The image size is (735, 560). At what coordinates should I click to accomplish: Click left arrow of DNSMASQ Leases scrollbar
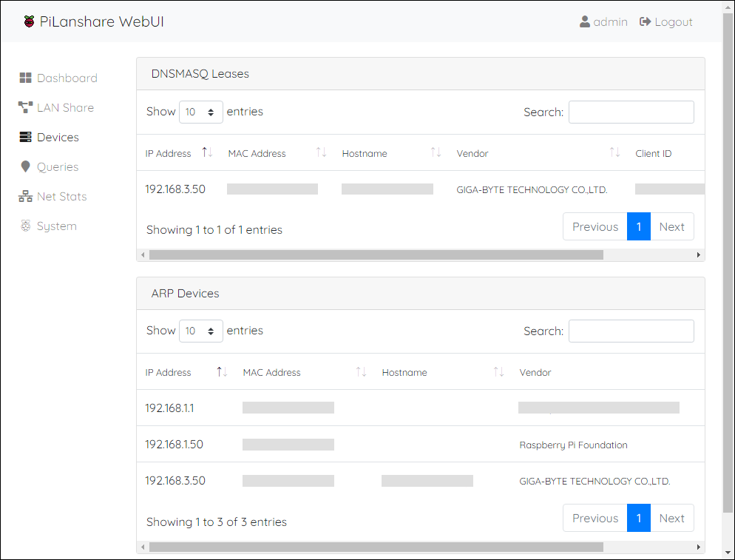pos(143,254)
